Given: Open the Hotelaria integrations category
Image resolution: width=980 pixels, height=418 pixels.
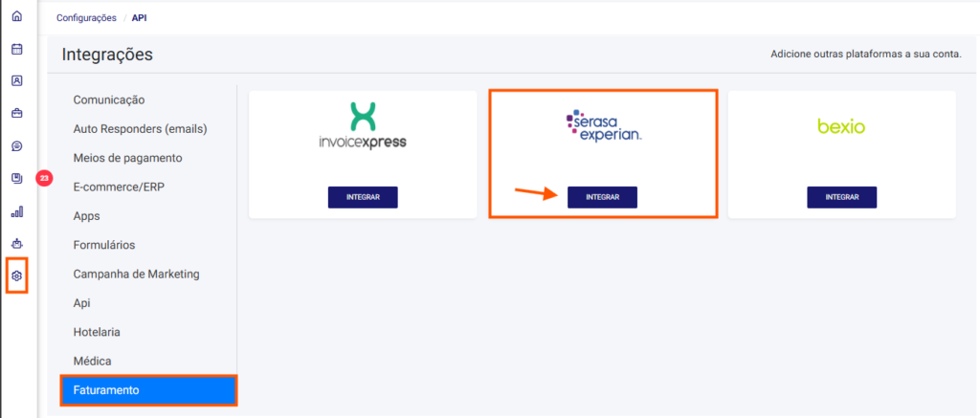Looking at the screenshot, I should click(x=97, y=332).
